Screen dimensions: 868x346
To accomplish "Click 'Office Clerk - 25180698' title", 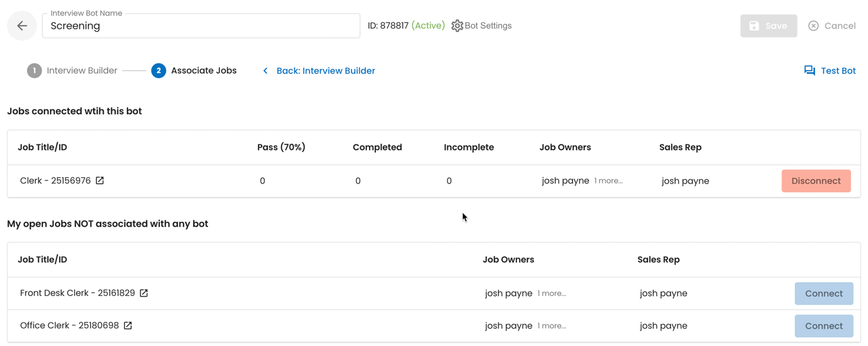I will coord(69,325).
